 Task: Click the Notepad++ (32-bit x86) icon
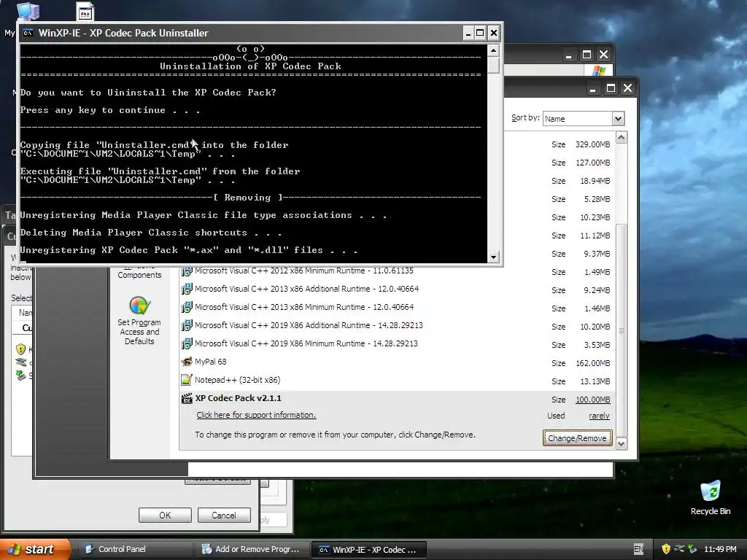point(187,380)
